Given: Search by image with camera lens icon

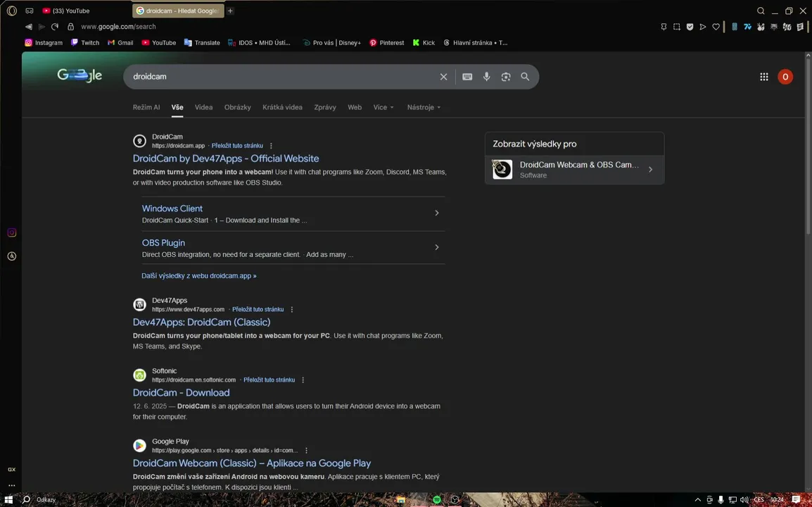Looking at the screenshot, I should click(x=506, y=77).
